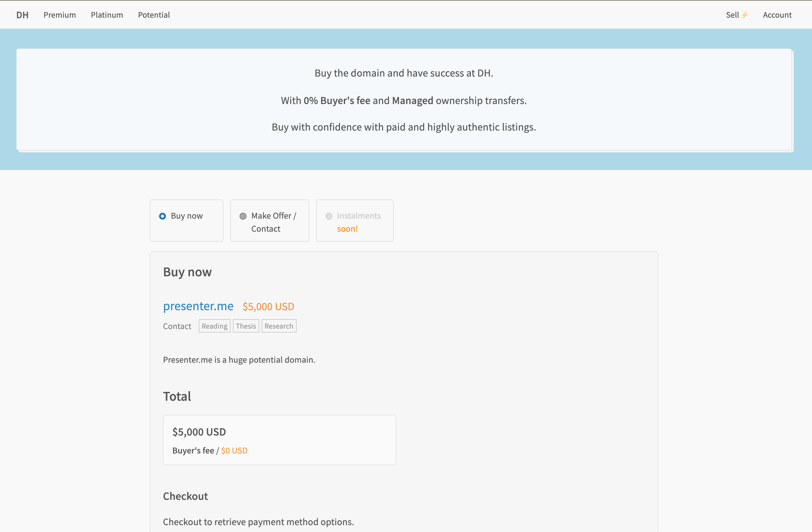Viewport: 812px width, 532px height.
Task: Open the Account menu
Action: click(777, 15)
